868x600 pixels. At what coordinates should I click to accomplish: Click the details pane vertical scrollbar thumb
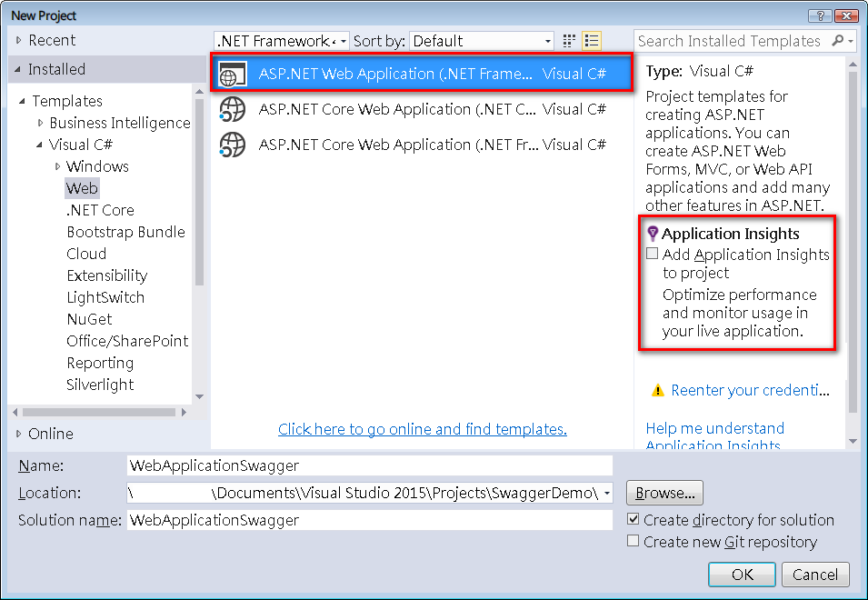(x=853, y=241)
